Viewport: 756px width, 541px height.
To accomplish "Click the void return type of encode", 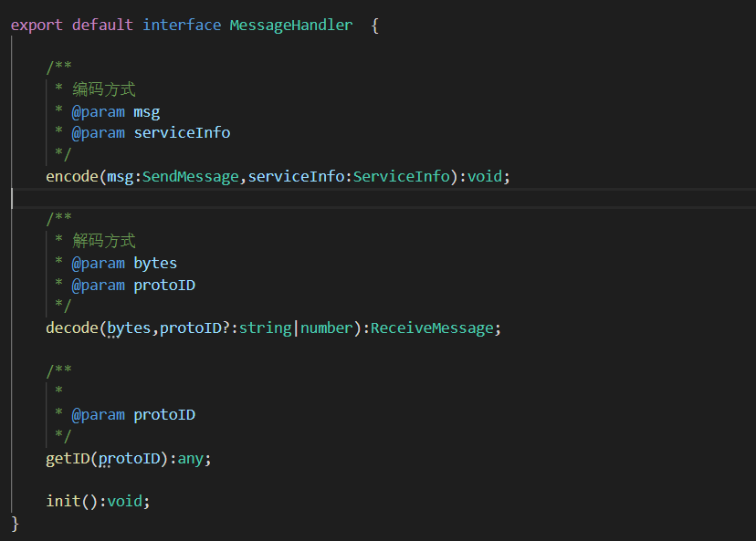I will (x=485, y=176).
